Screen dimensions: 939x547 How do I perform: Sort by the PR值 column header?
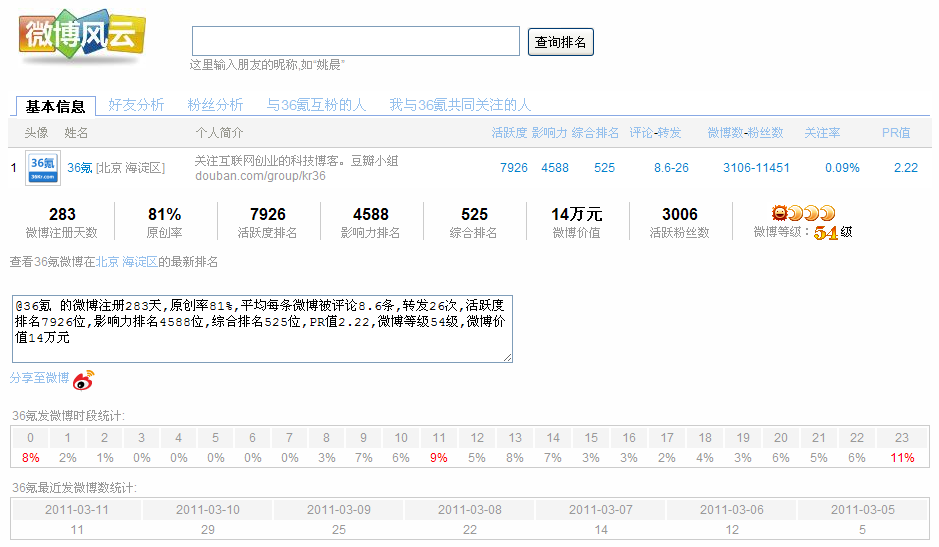896,133
